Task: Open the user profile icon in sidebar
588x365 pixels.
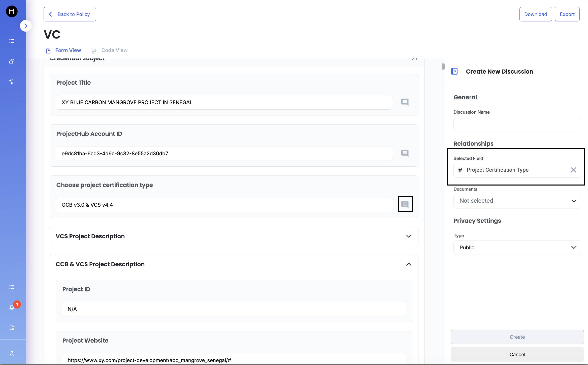Action: pyautogui.click(x=12, y=353)
